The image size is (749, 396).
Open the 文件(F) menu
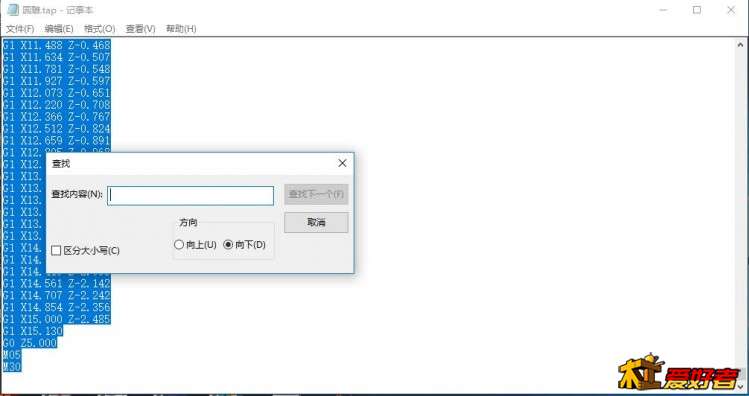pos(20,29)
